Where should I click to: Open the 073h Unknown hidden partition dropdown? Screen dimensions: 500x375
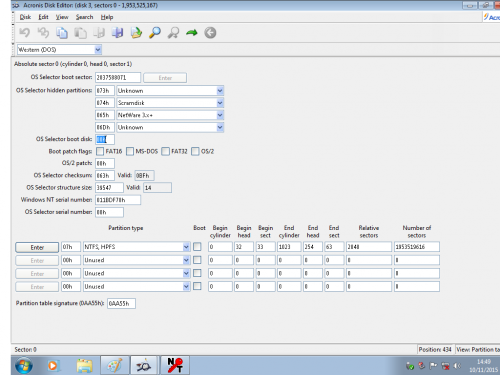[x=220, y=91]
